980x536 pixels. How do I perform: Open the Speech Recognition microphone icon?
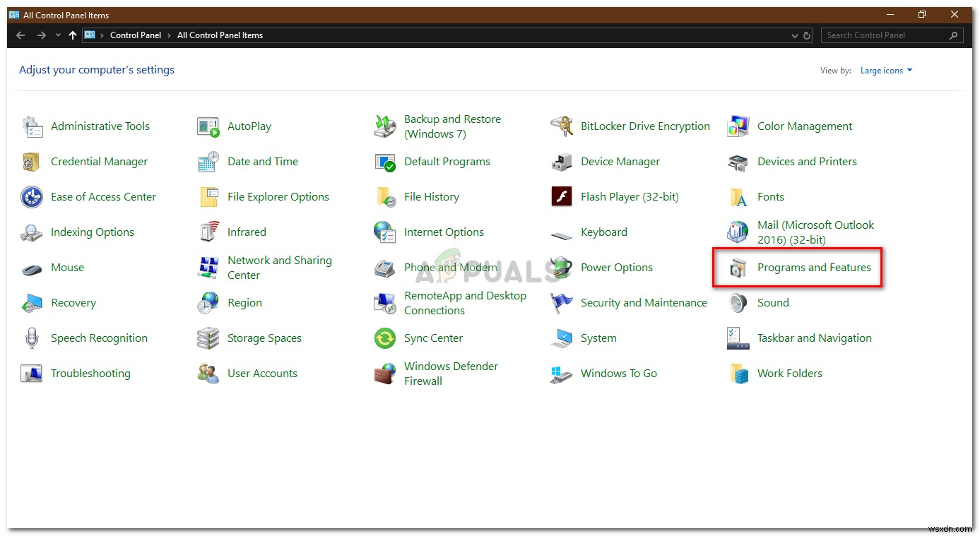click(32, 338)
